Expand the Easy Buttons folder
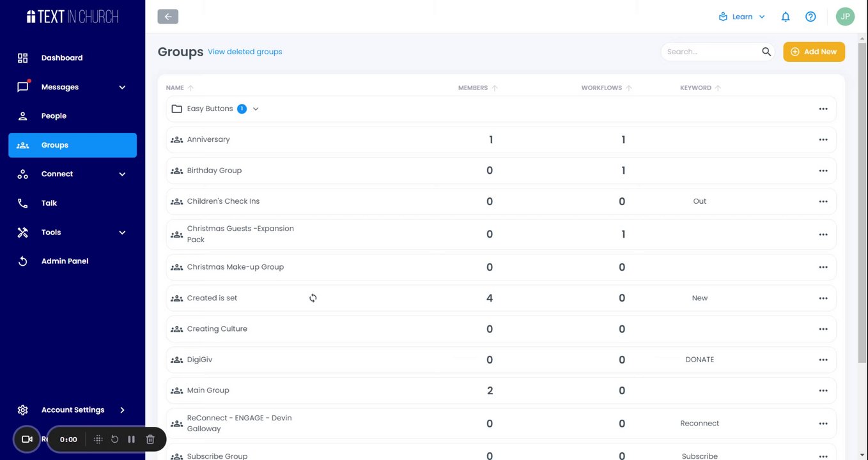Screen dimensions: 868x460 [x=256, y=109]
